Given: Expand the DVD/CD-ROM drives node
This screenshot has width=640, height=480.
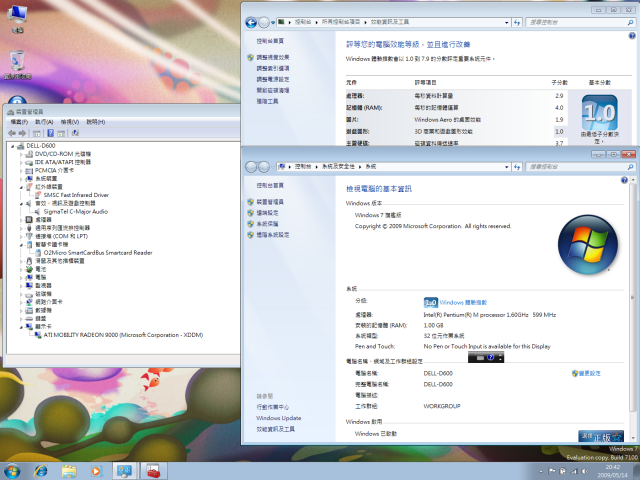Looking at the screenshot, I should [21, 154].
